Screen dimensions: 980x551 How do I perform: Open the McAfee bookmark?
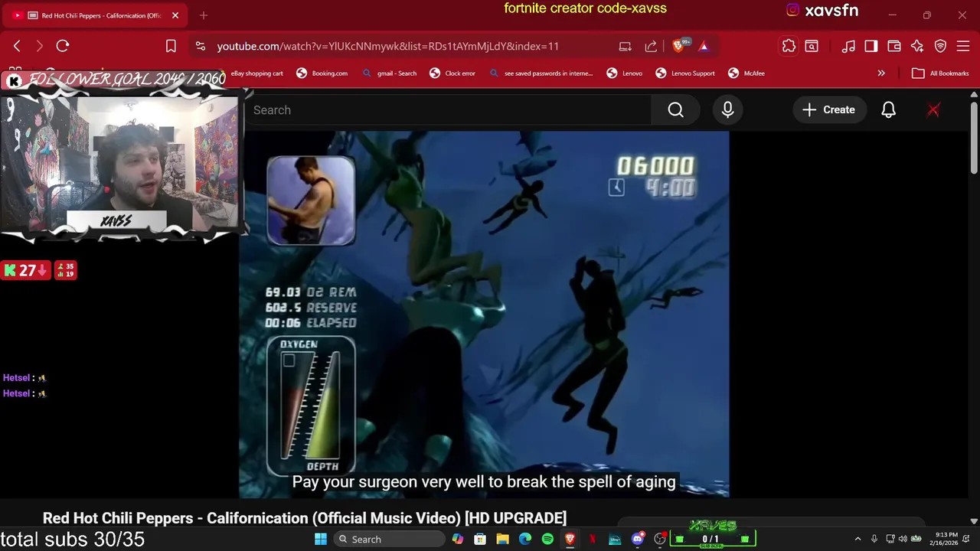click(x=746, y=73)
